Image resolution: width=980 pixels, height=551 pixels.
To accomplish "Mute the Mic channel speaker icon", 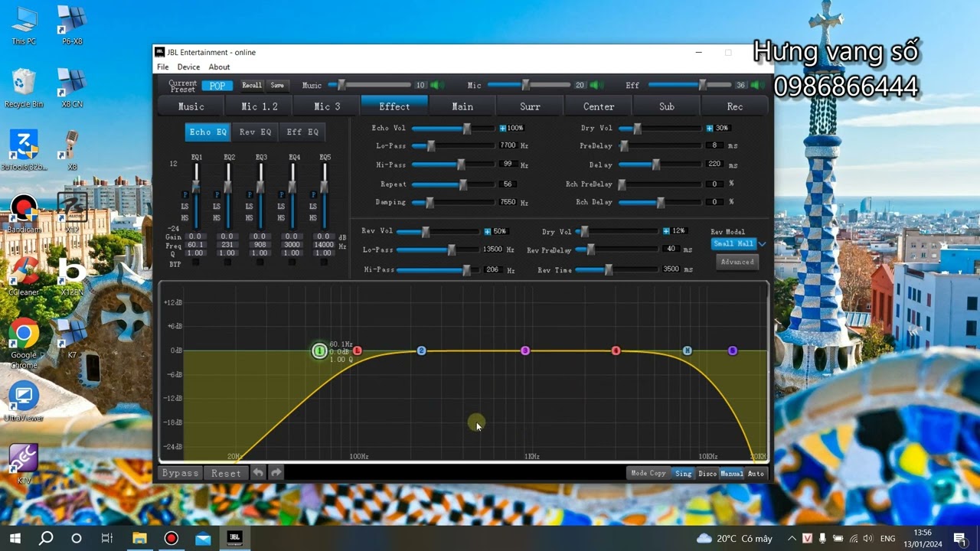I will click(596, 85).
